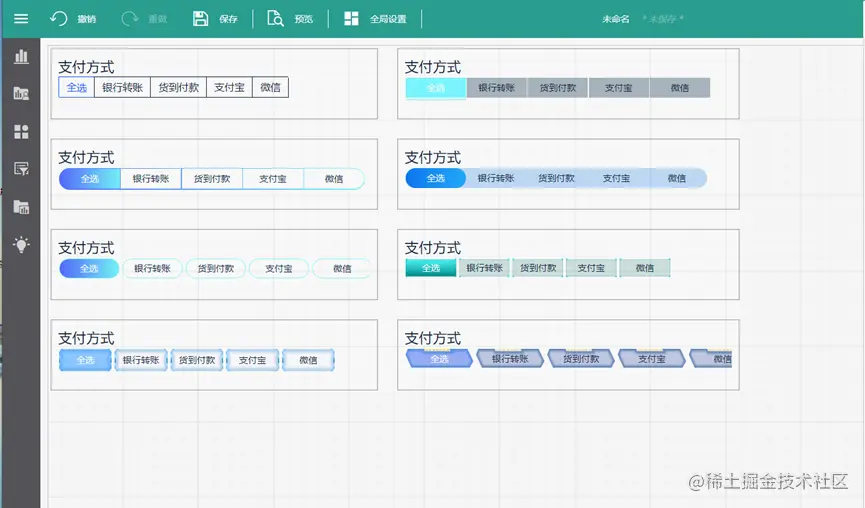Open the hamburger menu in top bar
Screen dimensions: 865x508
[x=21, y=19]
